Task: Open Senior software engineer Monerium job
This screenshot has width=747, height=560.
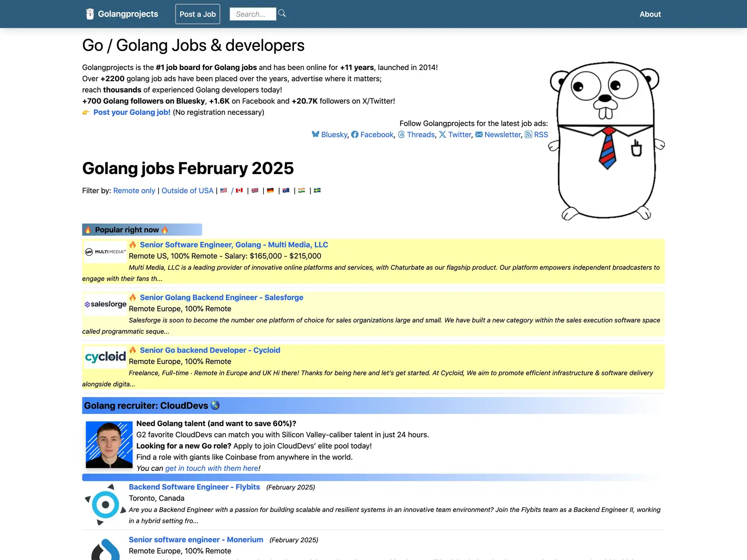Action: pos(196,539)
